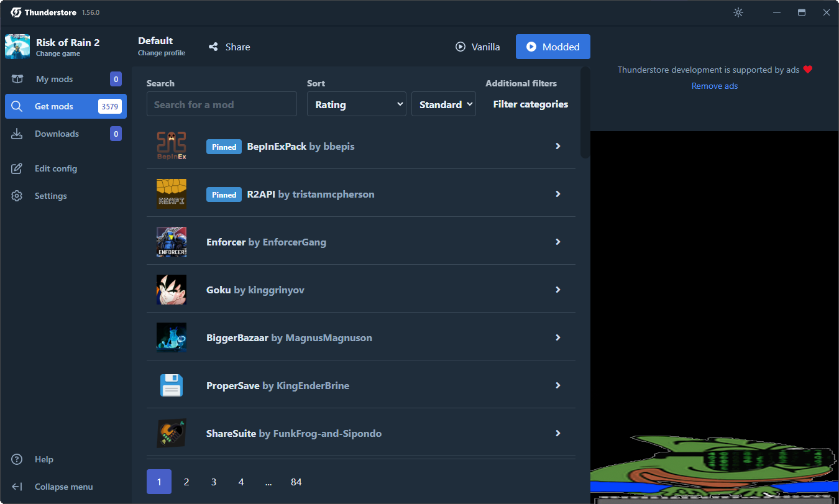Click the Downloads tray icon
This screenshot has height=504, width=839.
tap(17, 134)
